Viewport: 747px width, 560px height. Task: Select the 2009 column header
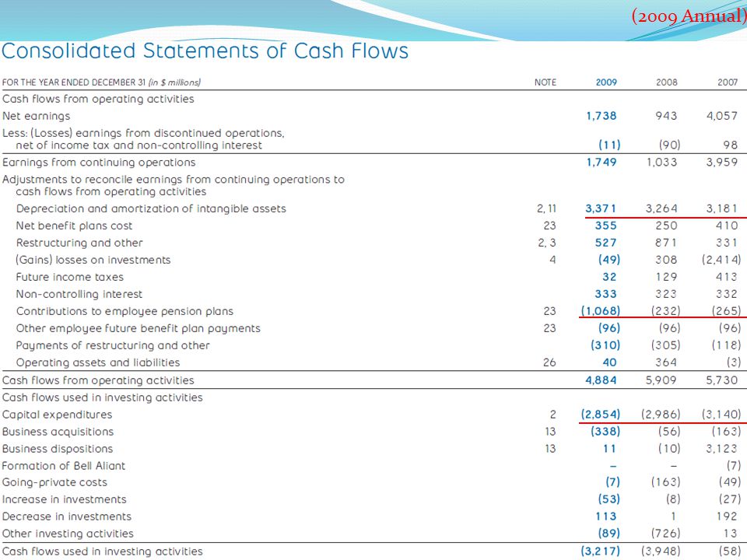pos(606,82)
